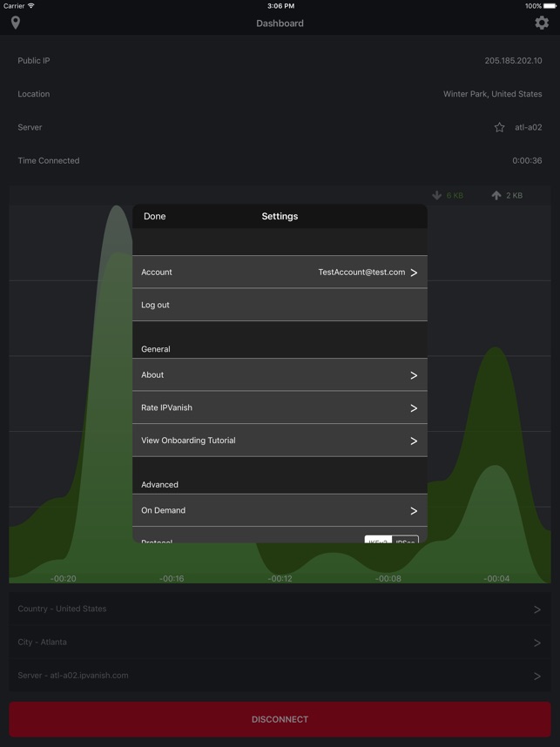
Task: Select the IKEv2 protocol option
Action: pyautogui.click(x=378, y=541)
